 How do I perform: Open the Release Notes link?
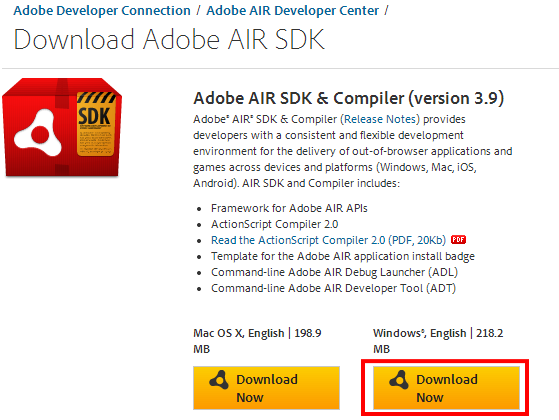point(380,119)
